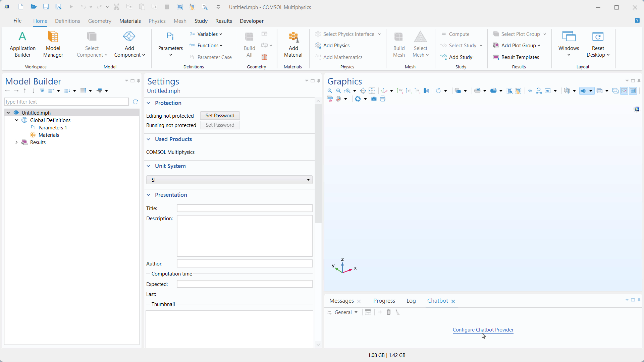This screenshot has width=644, height=362.
Task: Switch to the Results ribbon tab
Action: [224, 21]
